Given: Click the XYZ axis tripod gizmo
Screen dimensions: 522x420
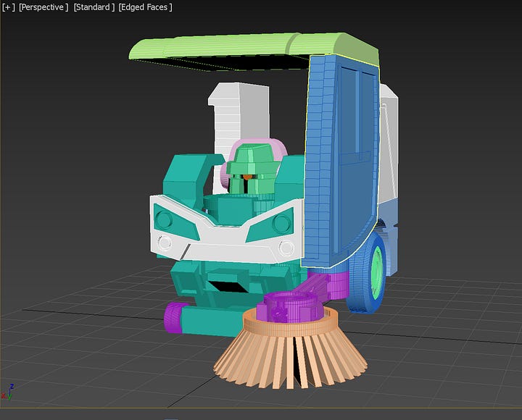Looking at the screenshot, I should point(8,392).
